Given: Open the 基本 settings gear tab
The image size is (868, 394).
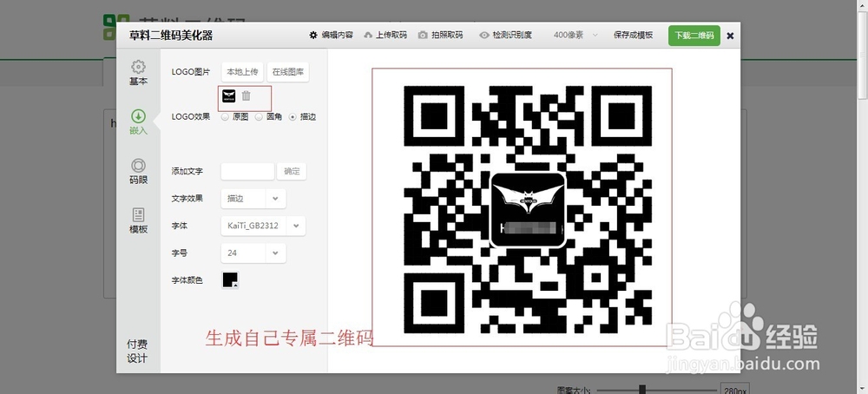Looking at the screenshot, I should 138,73.
